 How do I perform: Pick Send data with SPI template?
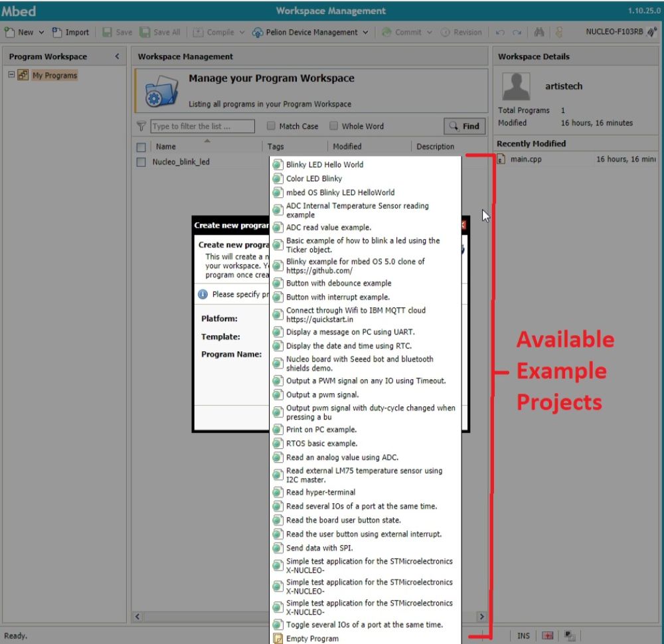365,548
